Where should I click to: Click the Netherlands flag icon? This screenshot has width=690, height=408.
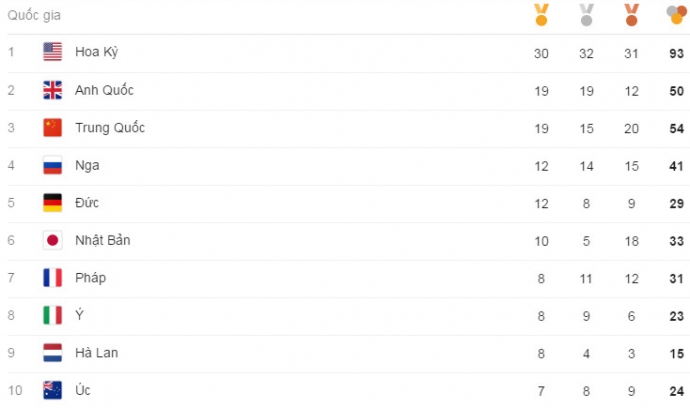click(53, 352)
